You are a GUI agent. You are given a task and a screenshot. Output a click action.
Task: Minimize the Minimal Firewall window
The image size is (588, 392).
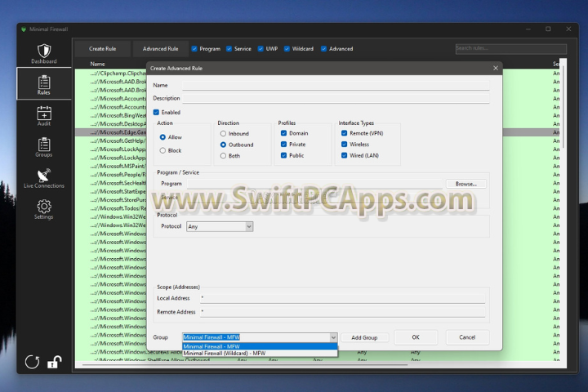(x=528, y=29)
